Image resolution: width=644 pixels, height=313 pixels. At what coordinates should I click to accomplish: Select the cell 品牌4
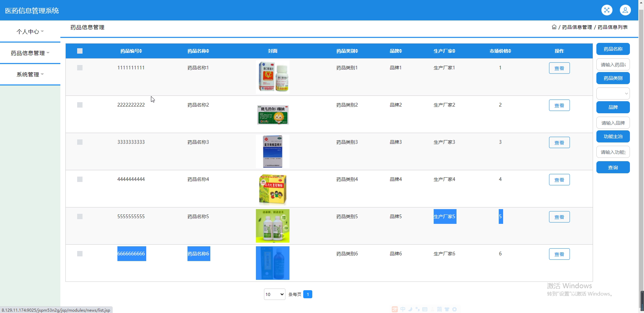pyautogui.click(x=396, y=179)
